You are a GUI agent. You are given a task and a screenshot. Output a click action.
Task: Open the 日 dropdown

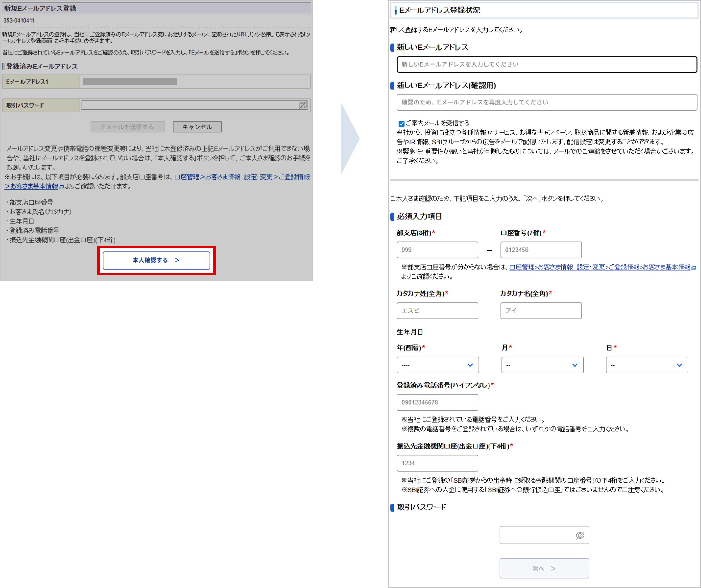[x=647, y=365]
